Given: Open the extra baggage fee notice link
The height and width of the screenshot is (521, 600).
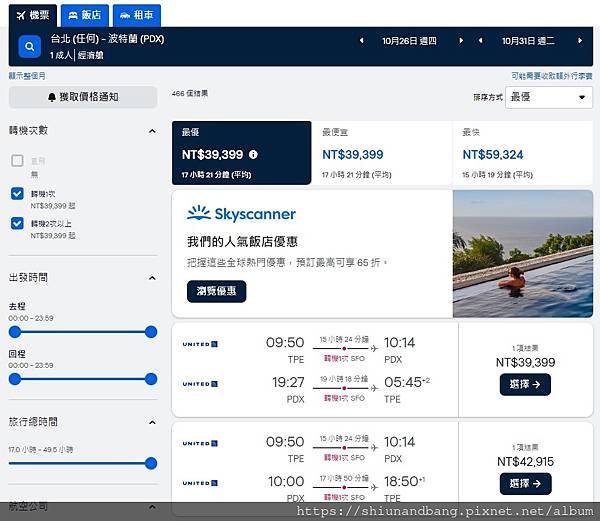Looking at the screenshot, I should click(552, 76).
